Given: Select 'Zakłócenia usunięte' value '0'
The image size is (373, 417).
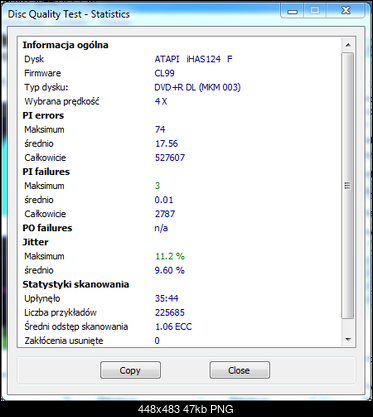Looking at the screenshot, I should (157, 341).
